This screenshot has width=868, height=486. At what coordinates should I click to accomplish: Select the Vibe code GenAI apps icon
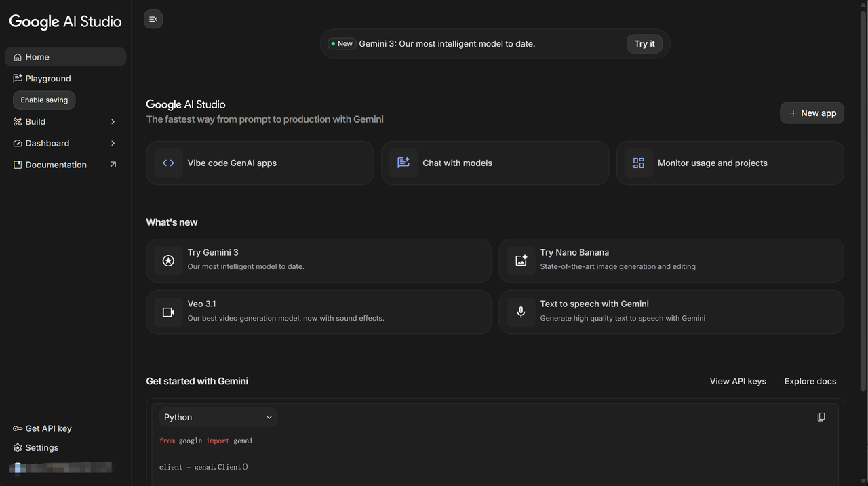click(168, 163)
